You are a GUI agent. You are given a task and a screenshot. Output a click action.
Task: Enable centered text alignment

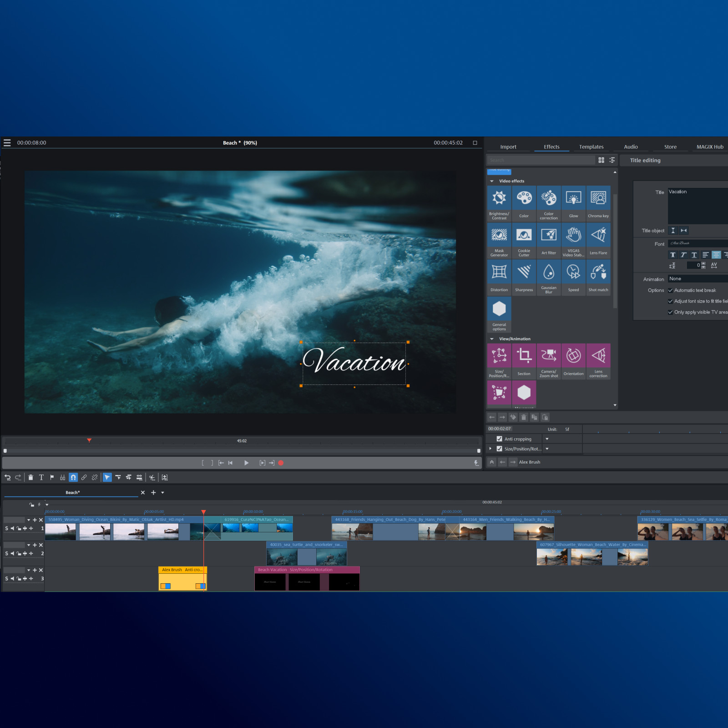pyautogui.click(x=716, y=255)
